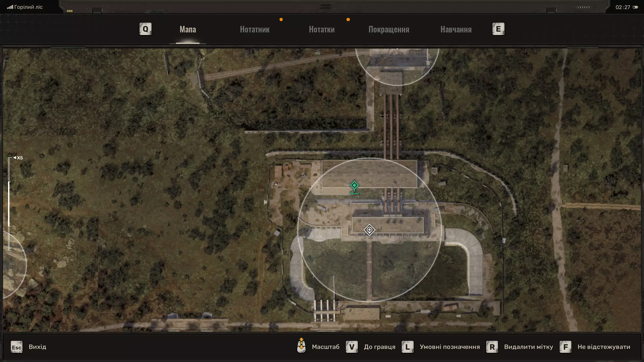Click the white player location marker
This screenshot has height=362, width=644.
click(369, 230)
